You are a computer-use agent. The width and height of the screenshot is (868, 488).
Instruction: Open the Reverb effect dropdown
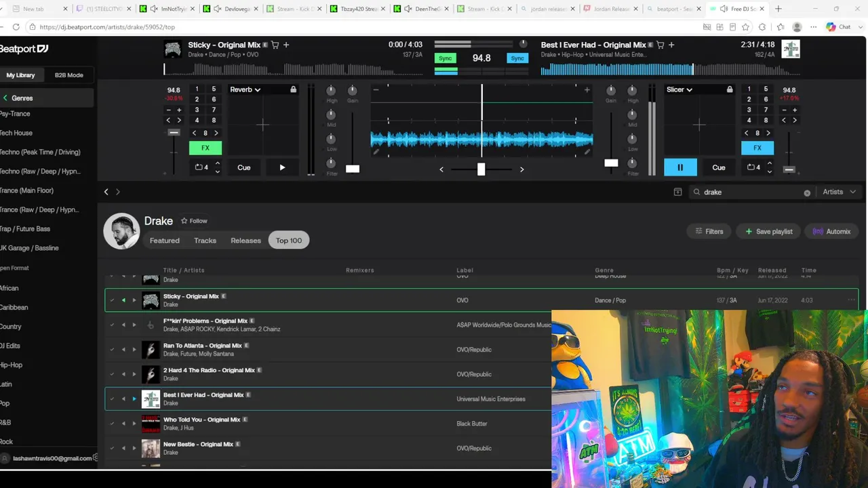tap(245, 89)
